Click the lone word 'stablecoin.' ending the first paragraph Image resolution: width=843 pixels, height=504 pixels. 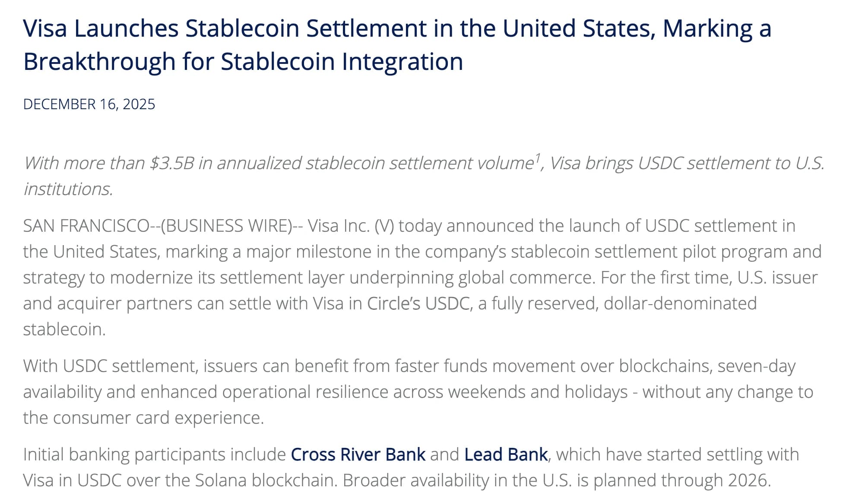[x=64, y=330]
